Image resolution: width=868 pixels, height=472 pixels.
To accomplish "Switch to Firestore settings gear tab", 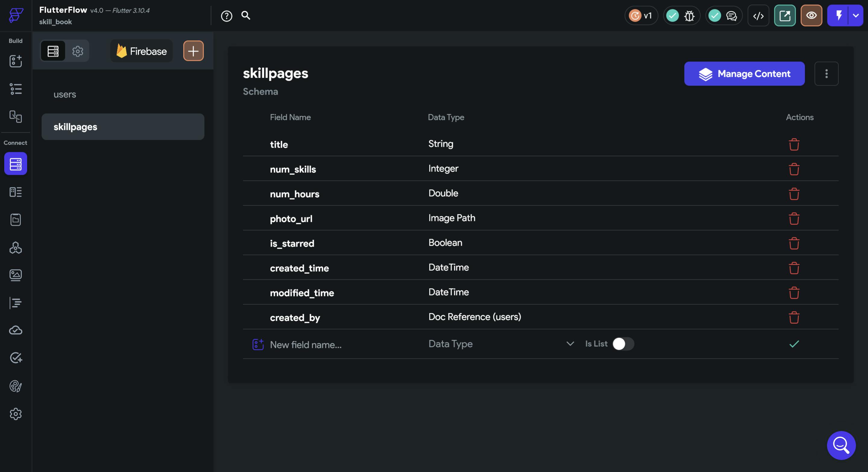I will [77, 51].
